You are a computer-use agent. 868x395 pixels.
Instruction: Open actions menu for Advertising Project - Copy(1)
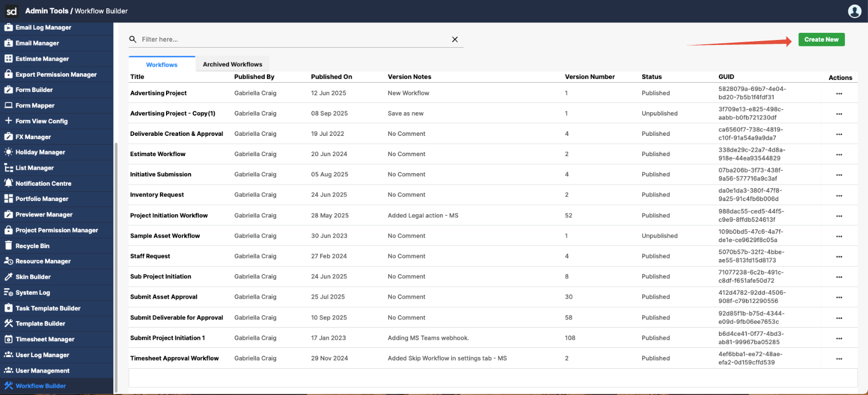(x=839, y=114)
